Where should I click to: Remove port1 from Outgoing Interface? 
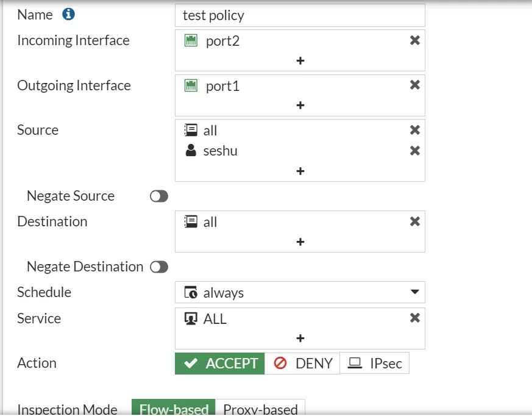pos(414,85)
